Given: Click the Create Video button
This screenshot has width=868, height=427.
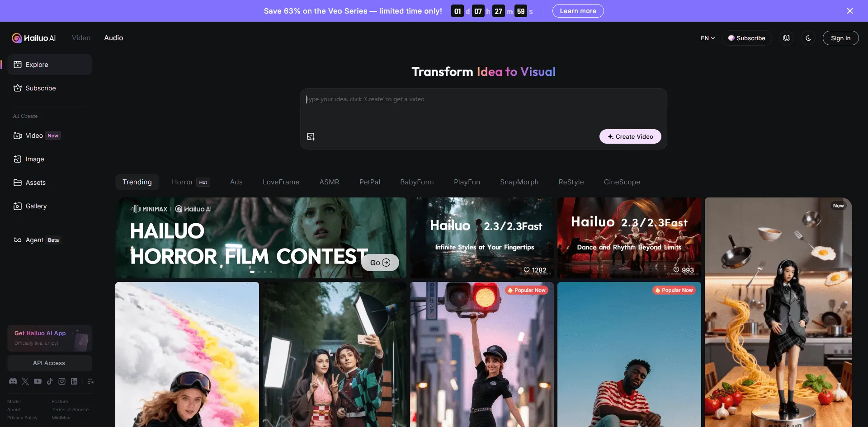Looking at the screenshot, I should 630,136.
